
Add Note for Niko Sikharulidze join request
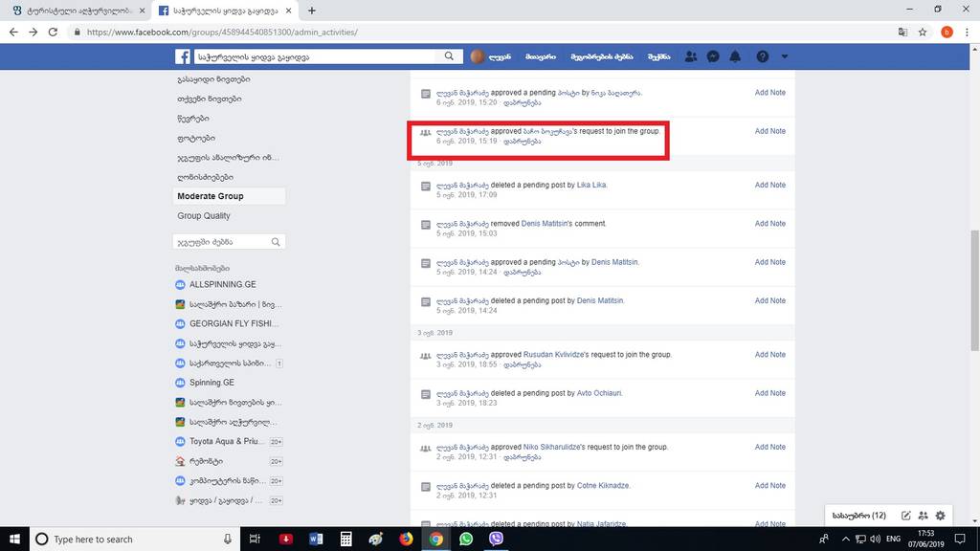pos(770,448)
